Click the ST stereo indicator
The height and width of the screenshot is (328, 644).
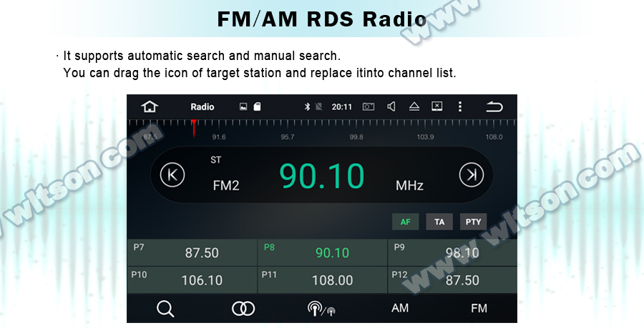[x=215, y=160]
